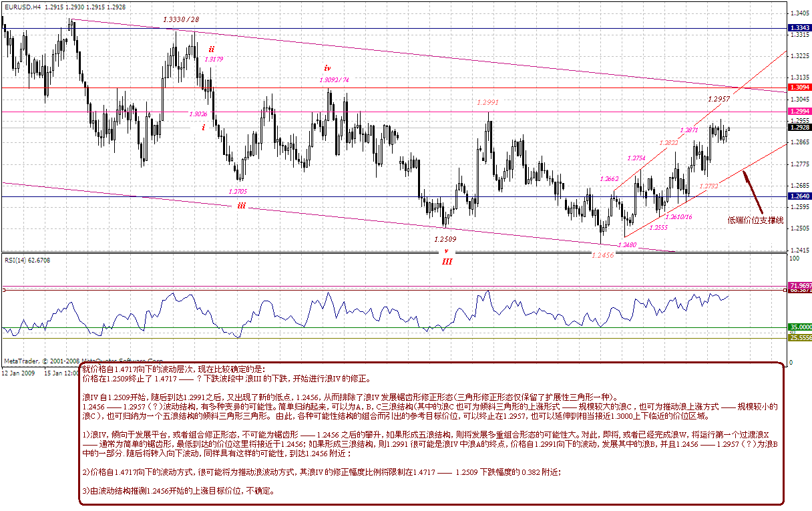Select the '1.2754' price annotation
This screenshot has height=511, width=812.
[636, 158]
